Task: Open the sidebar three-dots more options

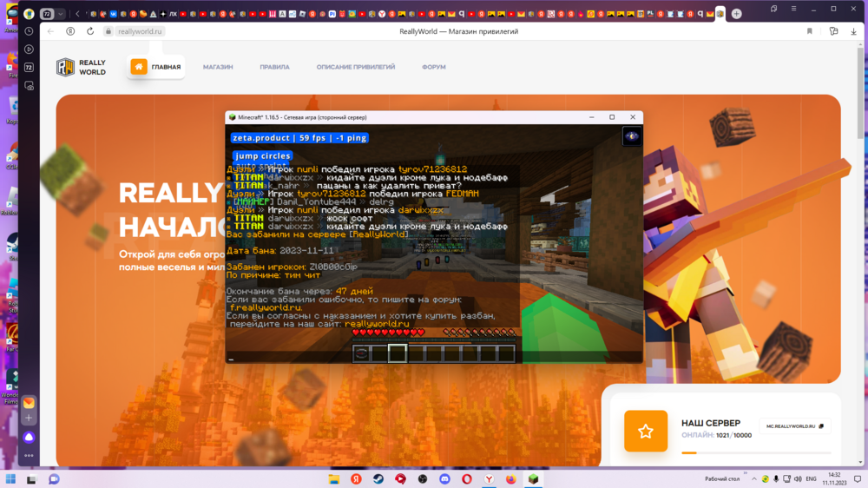Action: pyautogui.click(x=29, y=455)
